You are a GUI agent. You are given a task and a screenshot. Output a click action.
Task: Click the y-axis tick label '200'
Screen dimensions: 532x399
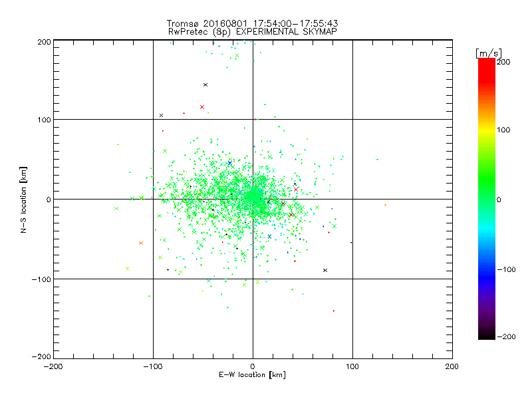(x=44, y=42)
